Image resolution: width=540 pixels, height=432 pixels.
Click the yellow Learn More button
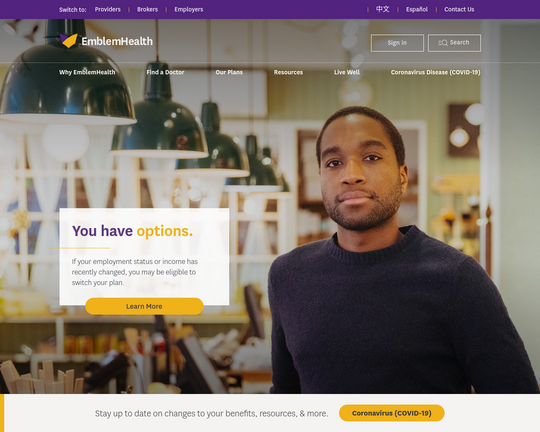(144, 306)
